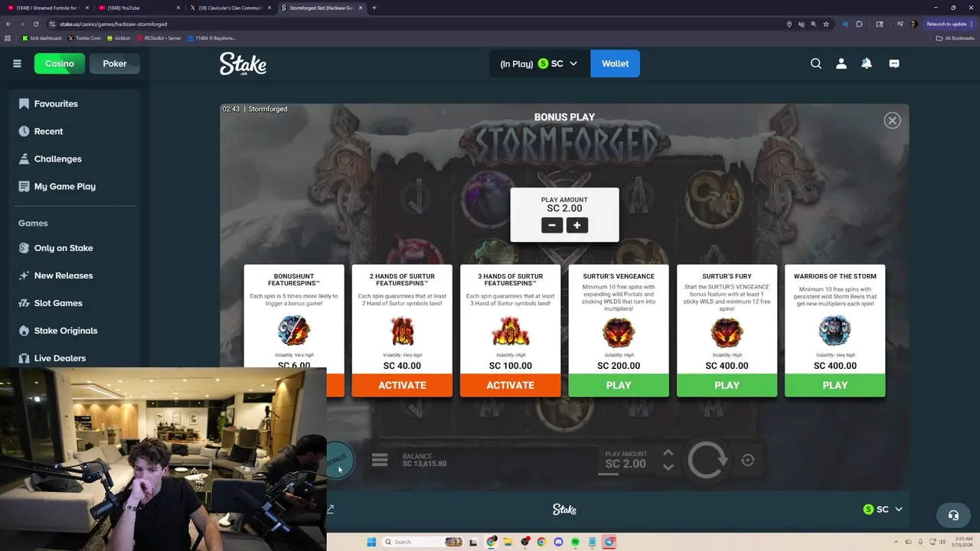
Task: Open the Wallet
Action: pyautogui.click(x=615, y=64)
